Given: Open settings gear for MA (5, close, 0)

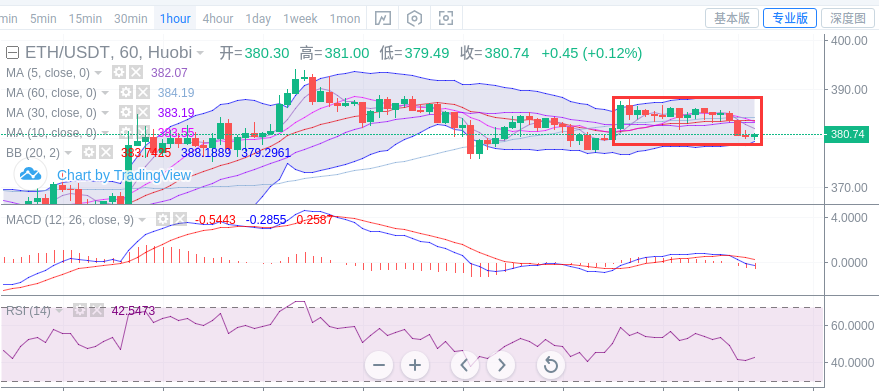Looking at the screenshot, I should click(x=118, y=72).
